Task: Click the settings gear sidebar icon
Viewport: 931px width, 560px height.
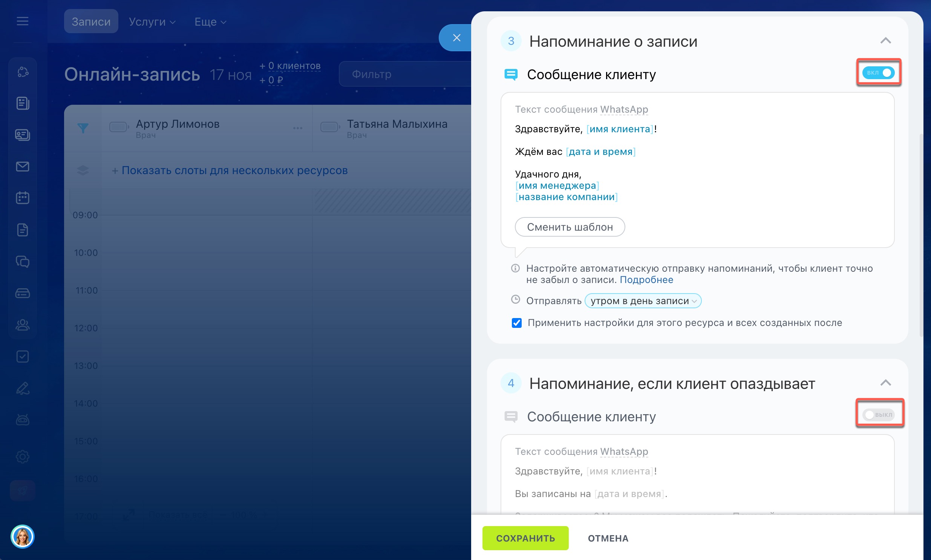Action: [x=23, y=457]
